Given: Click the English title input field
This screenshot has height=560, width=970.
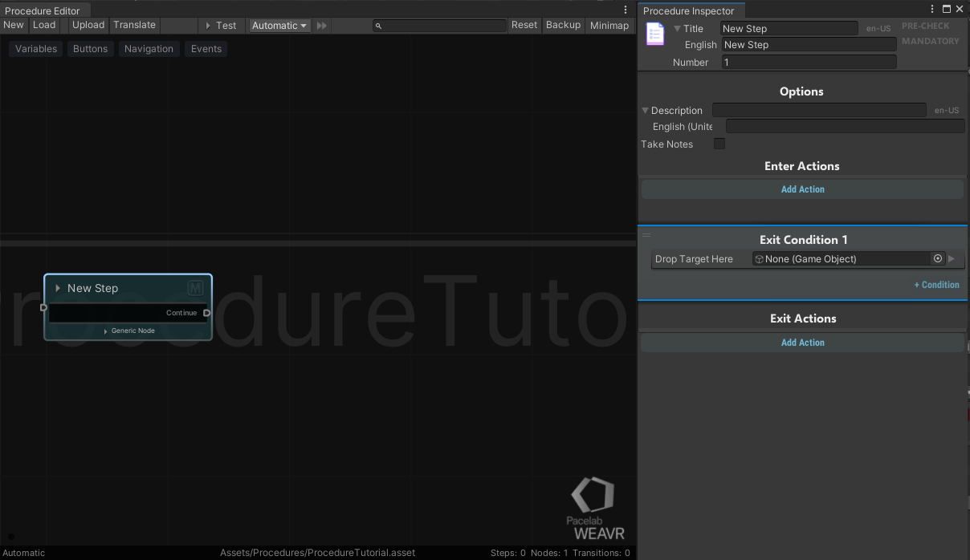Looking at the screenshot, I should coord(809,45).
